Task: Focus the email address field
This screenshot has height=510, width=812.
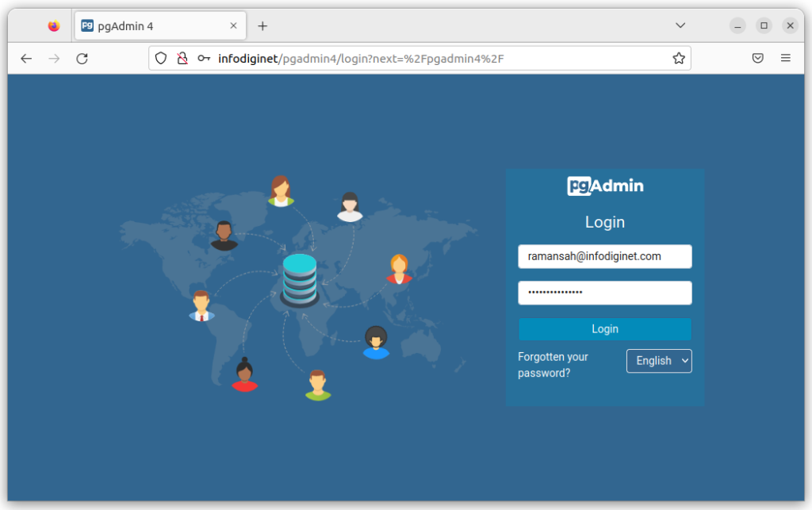Action: [x=605, y=256]
